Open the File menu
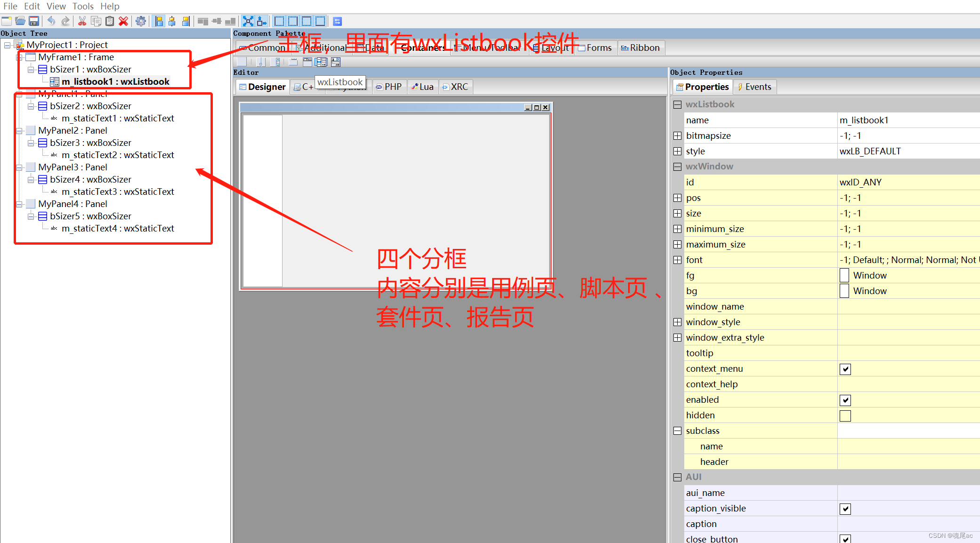The image size is (980, 543). click(x=10, y=6)
